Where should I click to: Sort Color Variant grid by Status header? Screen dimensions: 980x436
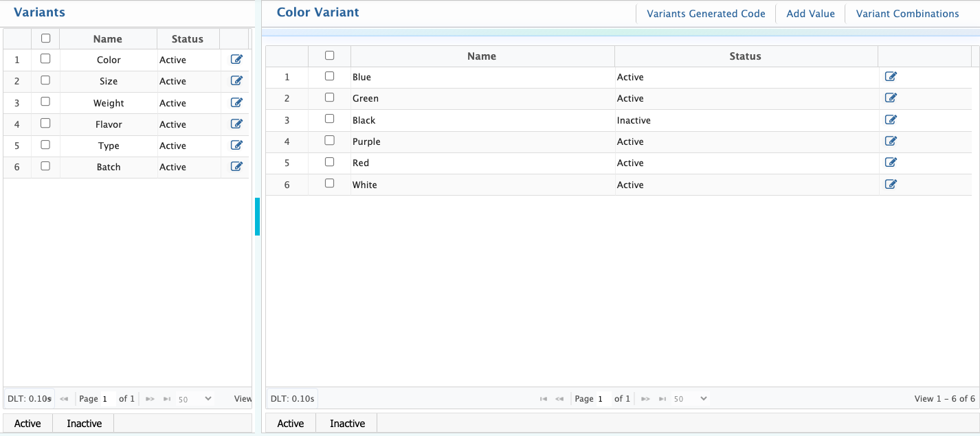pos(746,56)
